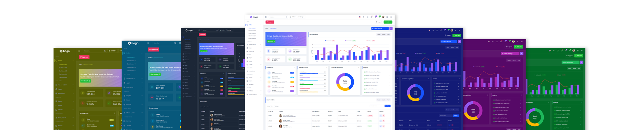This screenshot has height=130, width=644.
Task: Open the hamburger menu in the white window
Action: 266,17
